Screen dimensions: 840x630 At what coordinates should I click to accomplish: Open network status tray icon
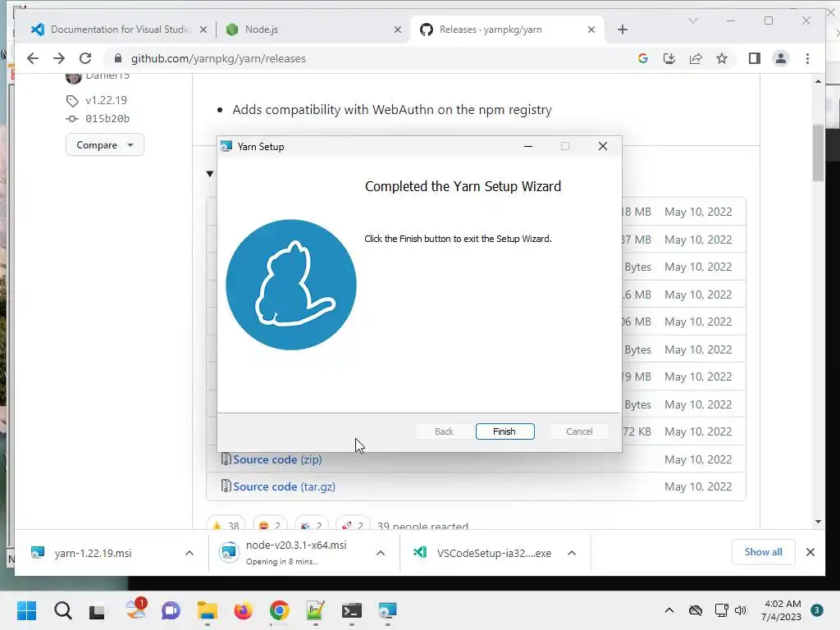coord(722,610)
